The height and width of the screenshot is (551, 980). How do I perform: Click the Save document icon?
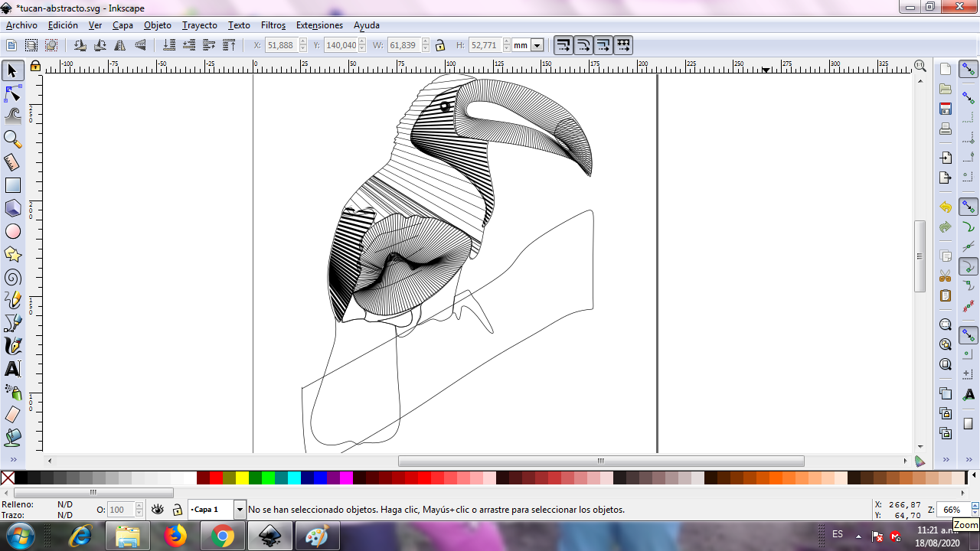(946, 109)
